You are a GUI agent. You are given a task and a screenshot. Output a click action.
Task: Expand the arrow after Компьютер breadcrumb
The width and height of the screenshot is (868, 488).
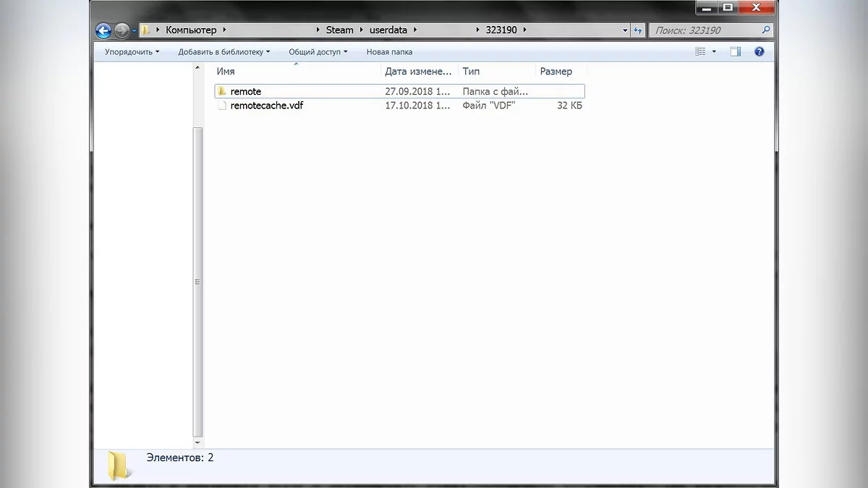[x=224, y=30]
